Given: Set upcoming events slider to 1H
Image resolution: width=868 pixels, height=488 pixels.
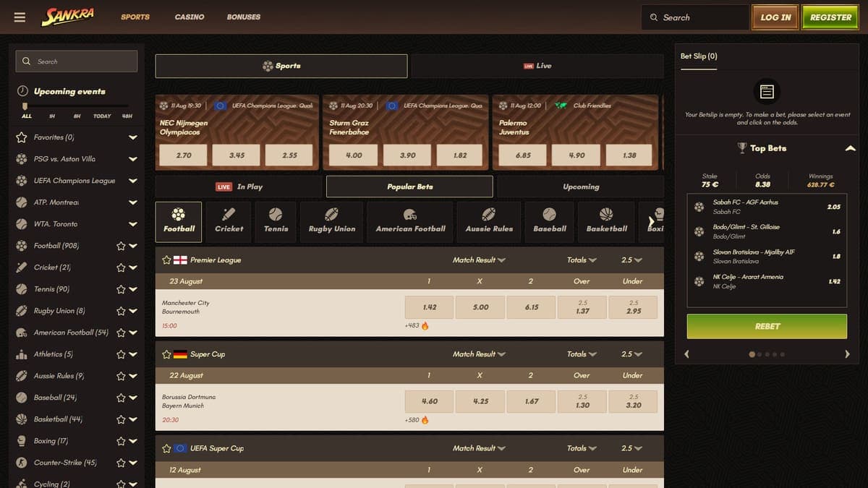Looking at the screenshot, I should coord(52,116).
